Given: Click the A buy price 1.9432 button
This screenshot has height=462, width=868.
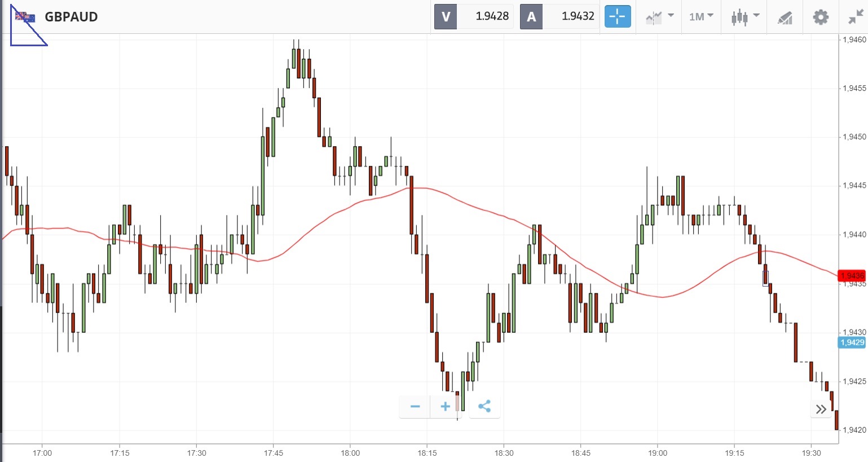Looking at the screenshot, I should click(x=558, y=16).
